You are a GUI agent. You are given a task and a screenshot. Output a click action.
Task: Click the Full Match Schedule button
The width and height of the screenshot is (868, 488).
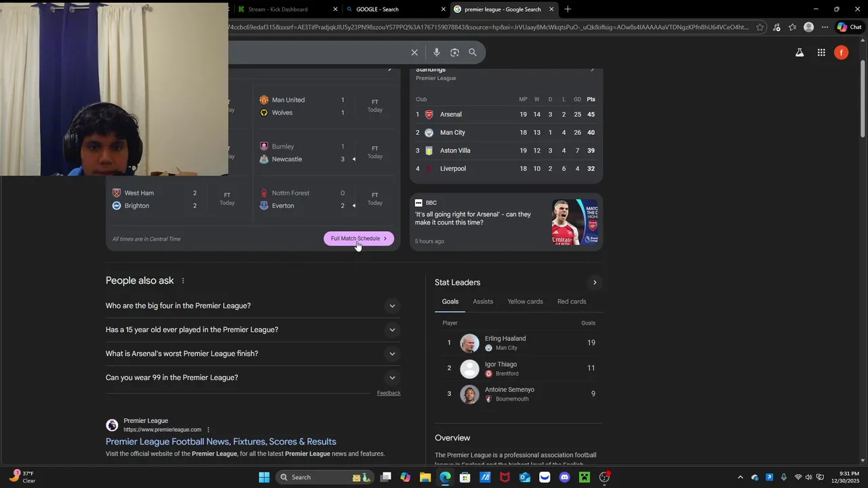click(x=359, y=239)
